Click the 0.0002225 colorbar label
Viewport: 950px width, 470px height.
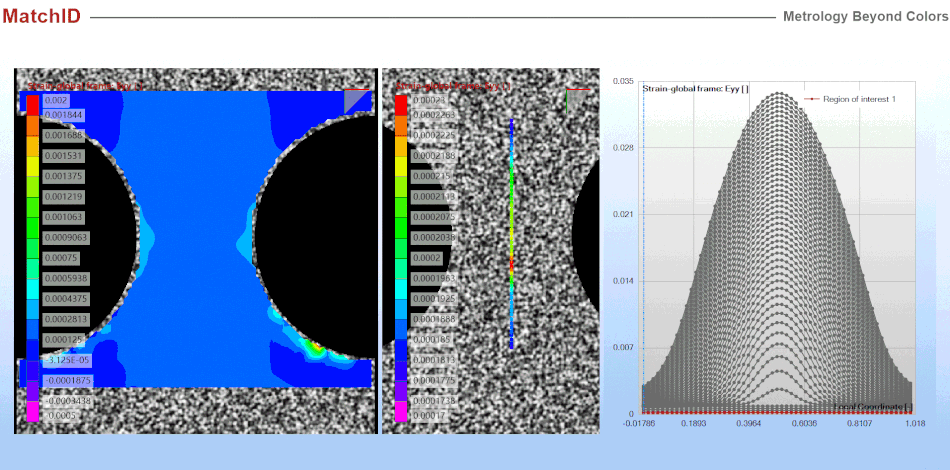(433, 135)
